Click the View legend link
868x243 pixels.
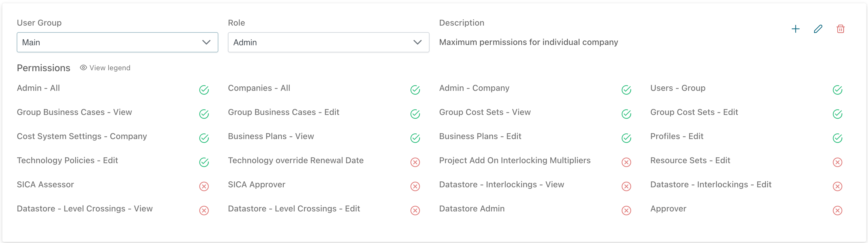coord(110,68)
